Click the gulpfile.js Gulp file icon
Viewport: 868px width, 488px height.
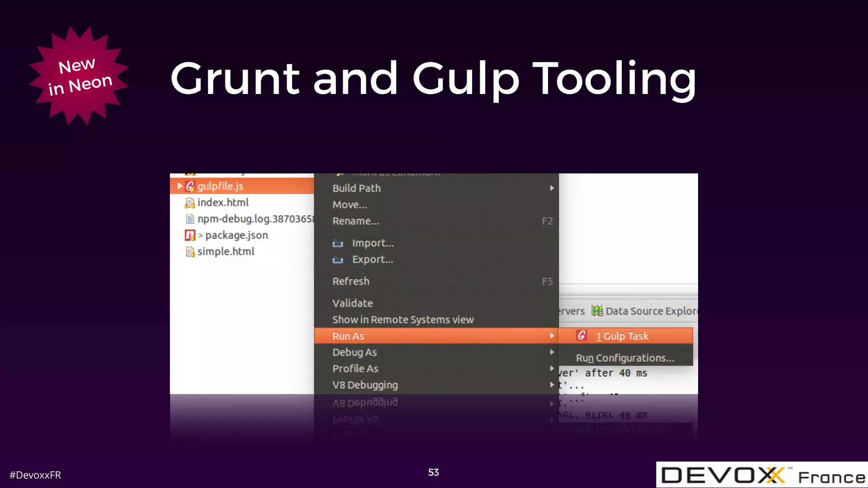click(x=190, y=186)
